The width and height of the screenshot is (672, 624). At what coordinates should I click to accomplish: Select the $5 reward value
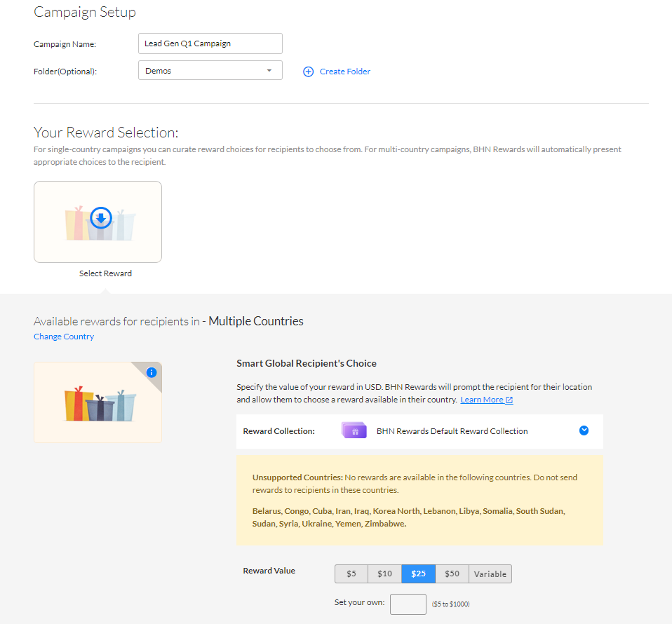[351, 574]
